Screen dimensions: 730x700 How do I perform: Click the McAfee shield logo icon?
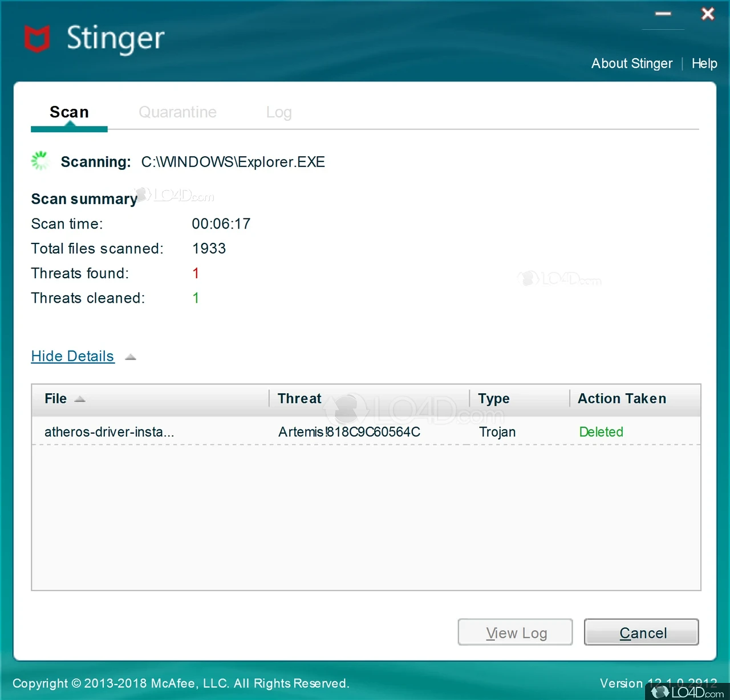[37, 39]
